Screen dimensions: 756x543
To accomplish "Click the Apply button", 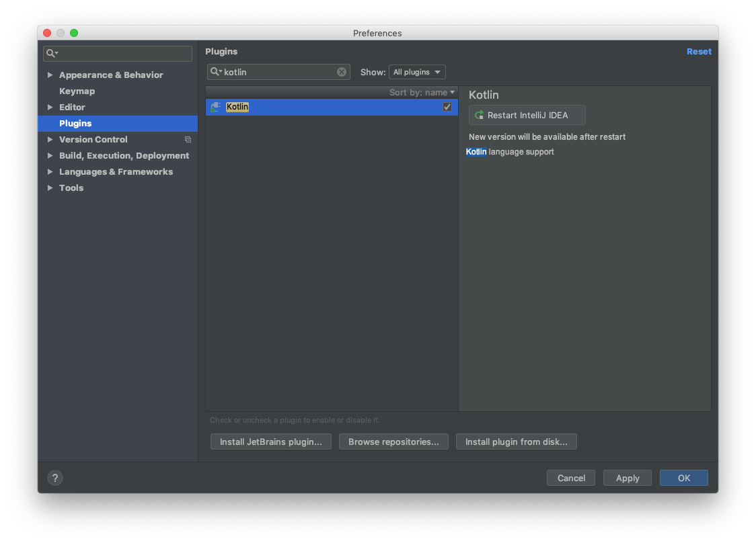I will point(628,478).
